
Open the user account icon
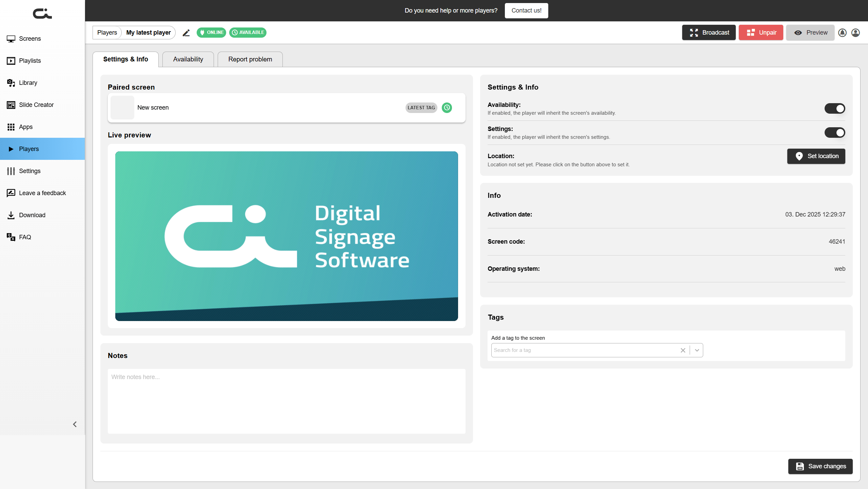(855, 33)
